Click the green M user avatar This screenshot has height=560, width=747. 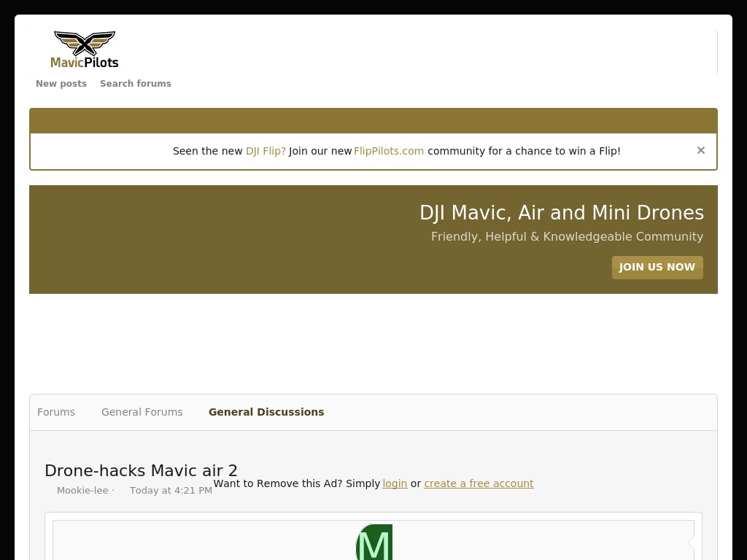374,542
